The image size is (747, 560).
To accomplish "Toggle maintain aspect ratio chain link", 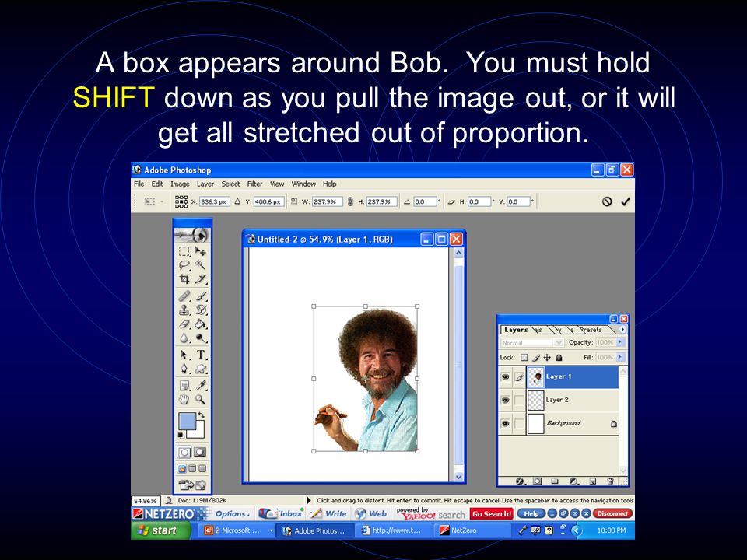I will tap(350, 201).
